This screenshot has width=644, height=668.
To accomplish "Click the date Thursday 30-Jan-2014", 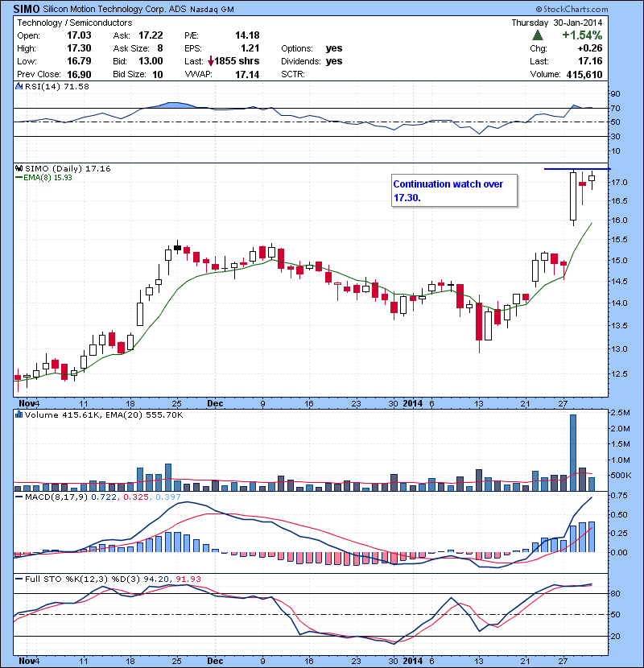I will click(557, 23).
